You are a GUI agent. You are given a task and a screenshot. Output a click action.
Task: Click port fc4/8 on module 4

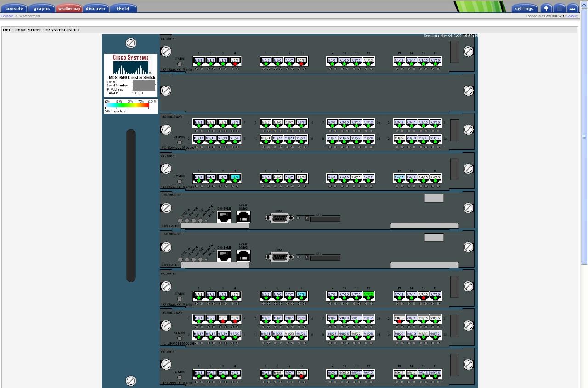[x=301, y=178]
